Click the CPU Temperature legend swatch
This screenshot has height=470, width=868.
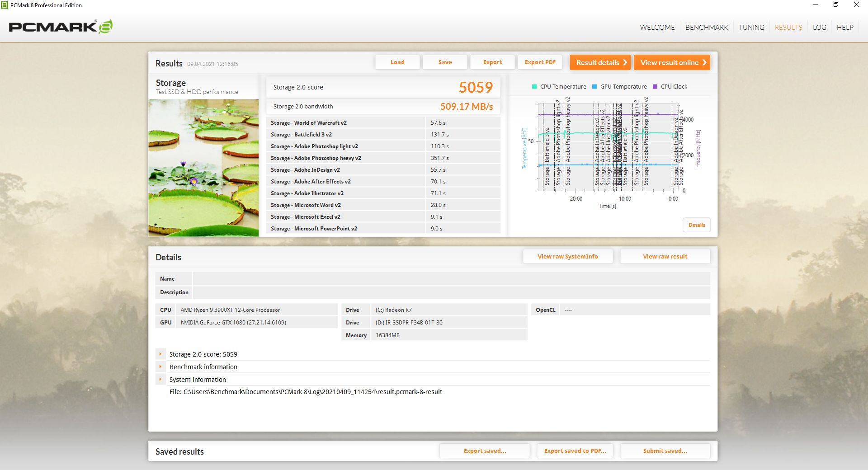534,87
